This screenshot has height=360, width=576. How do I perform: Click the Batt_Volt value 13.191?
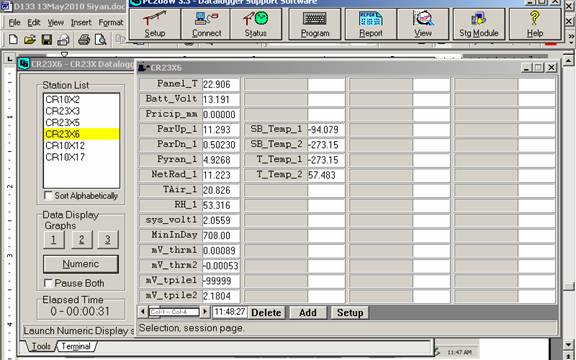click(x=221, y=100)
